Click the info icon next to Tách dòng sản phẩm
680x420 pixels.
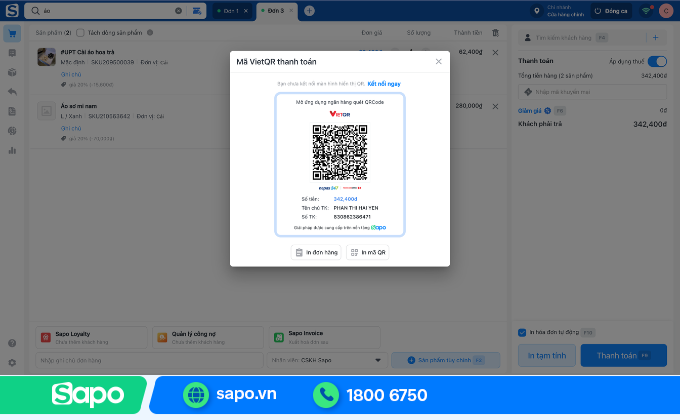pyautogui.click(x=150, y=33)
